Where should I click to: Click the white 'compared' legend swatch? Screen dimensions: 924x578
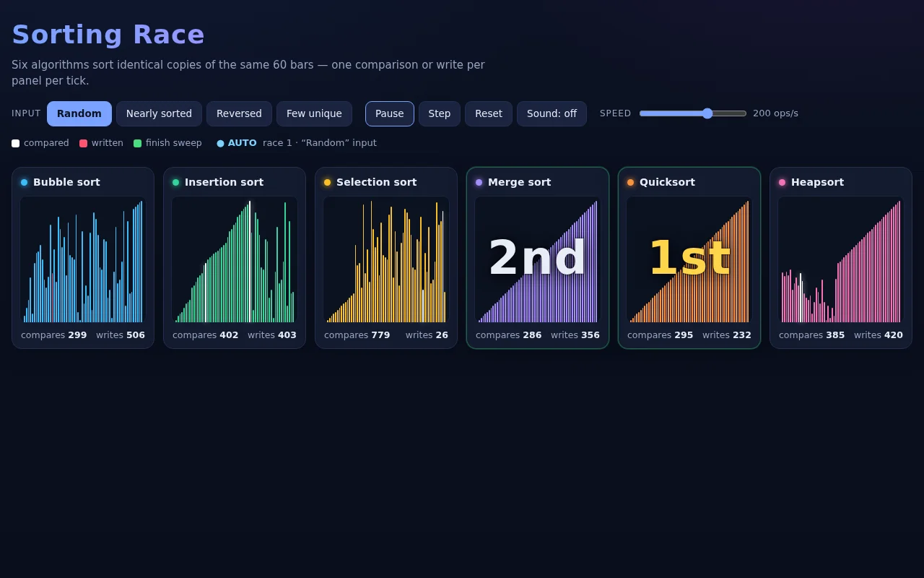(15, 143)
